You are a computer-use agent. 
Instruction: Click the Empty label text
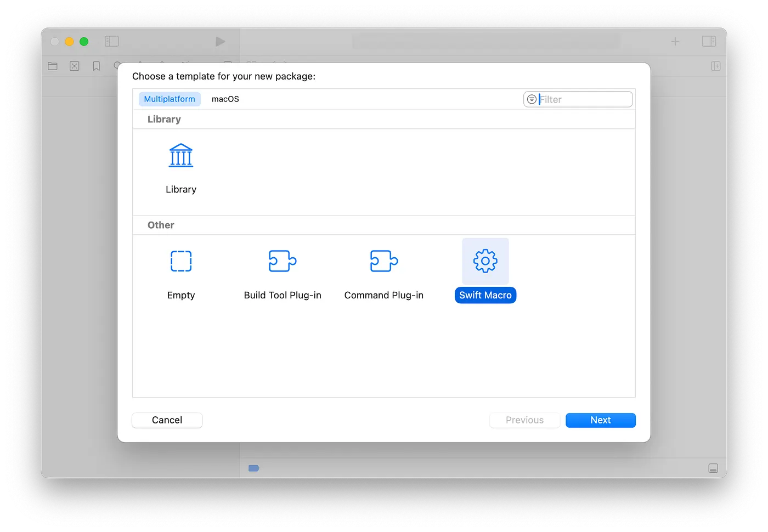[181, 295]
